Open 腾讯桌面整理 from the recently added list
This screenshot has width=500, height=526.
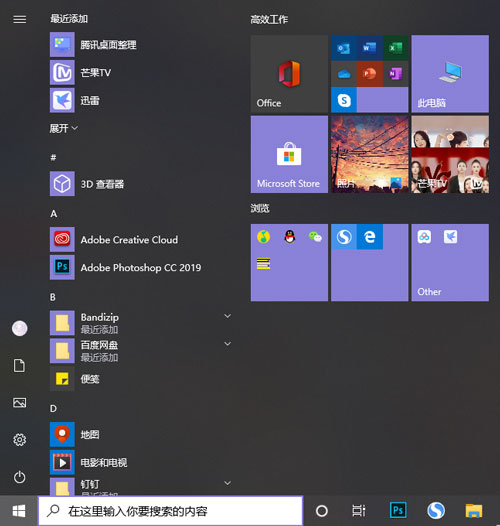point(139,45)
